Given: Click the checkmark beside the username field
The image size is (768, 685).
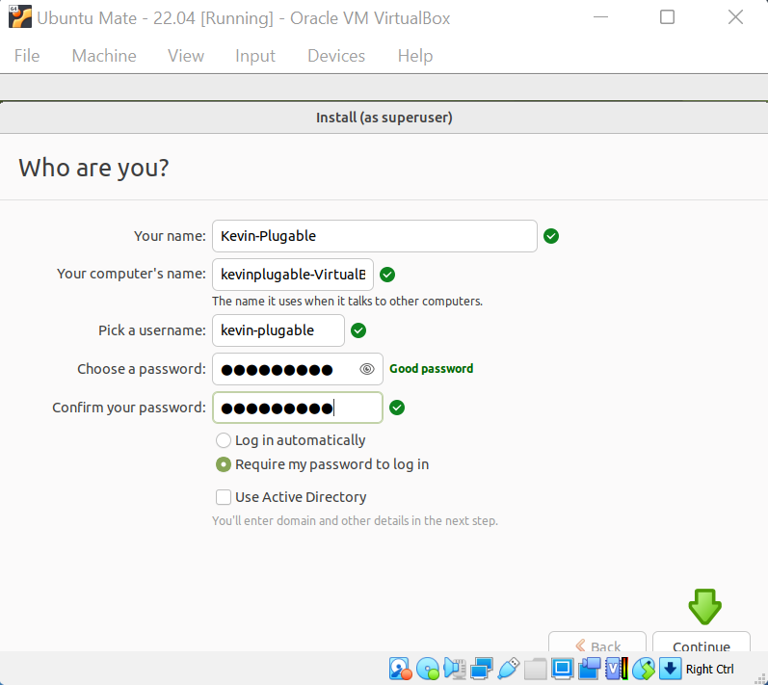Looking at the screenshot, I should click(359, 331).
